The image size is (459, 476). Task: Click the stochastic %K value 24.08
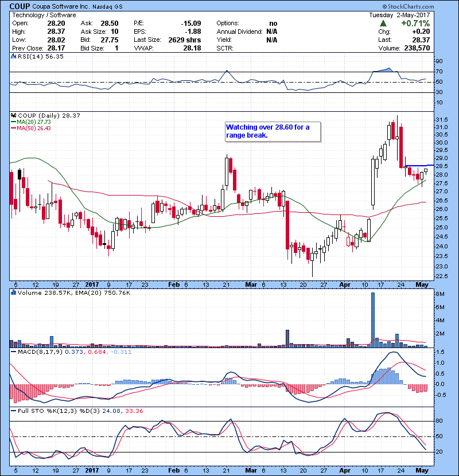coord(111,411)
